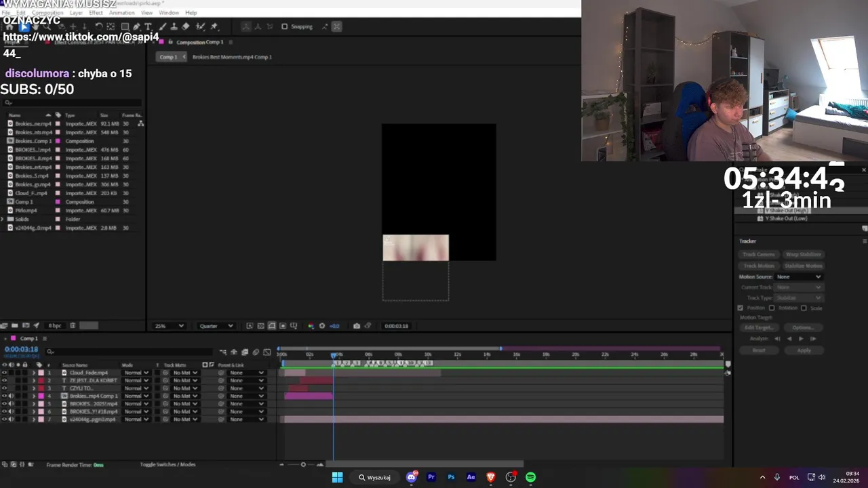
Task: Click the timeline layer search field
Action: (129, 352)
